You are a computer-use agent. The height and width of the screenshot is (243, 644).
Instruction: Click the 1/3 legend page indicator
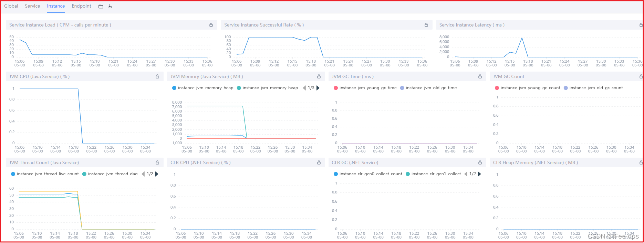pos(311,88)
